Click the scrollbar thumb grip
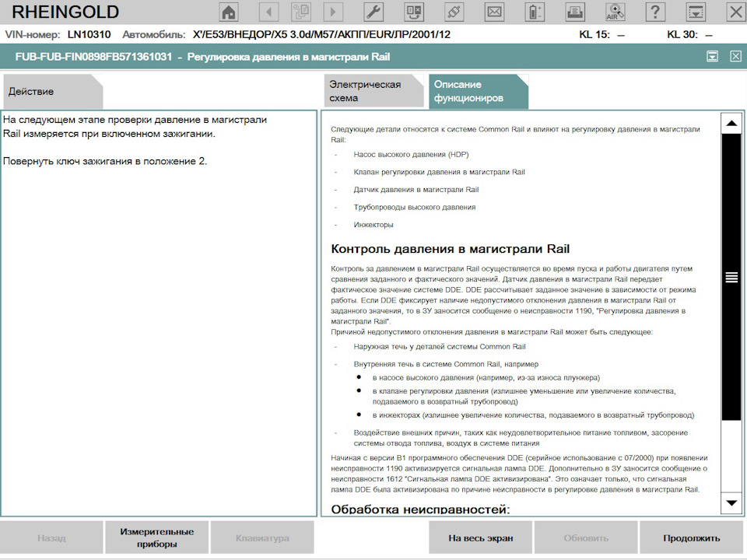747x560 pixels. [x=731, y=277]
